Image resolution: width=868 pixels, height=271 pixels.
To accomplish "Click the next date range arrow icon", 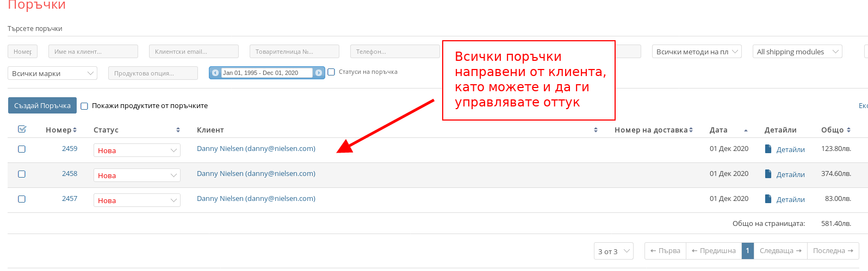I will 319,73.
